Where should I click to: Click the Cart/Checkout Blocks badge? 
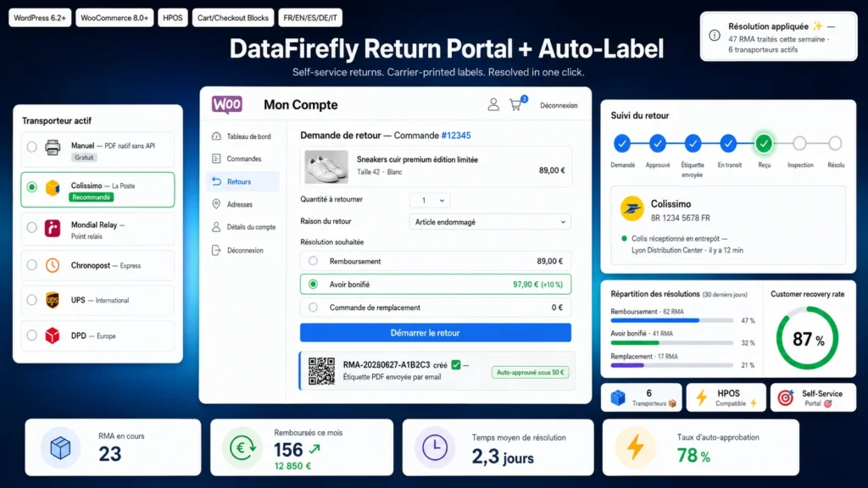click(x=233, y=18)
